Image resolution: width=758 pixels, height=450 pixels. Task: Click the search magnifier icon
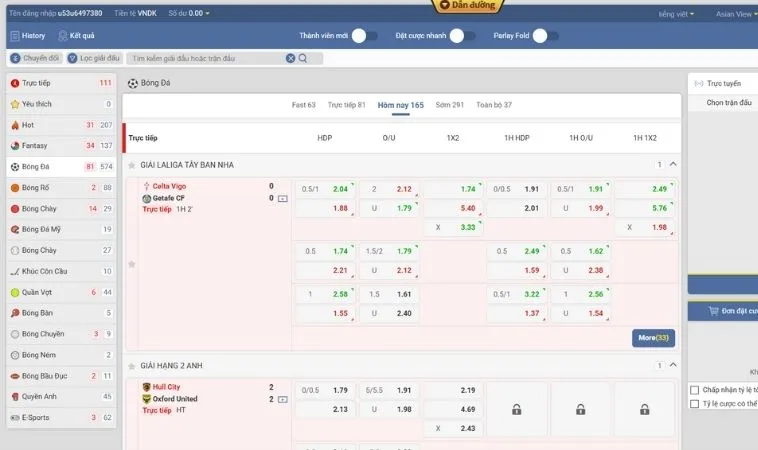click(x=303, y=59)
